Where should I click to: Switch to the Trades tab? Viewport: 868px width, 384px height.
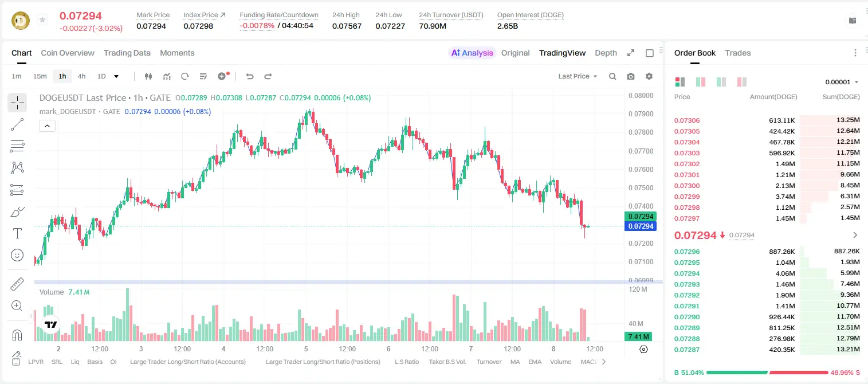click(x=737, y=53)
